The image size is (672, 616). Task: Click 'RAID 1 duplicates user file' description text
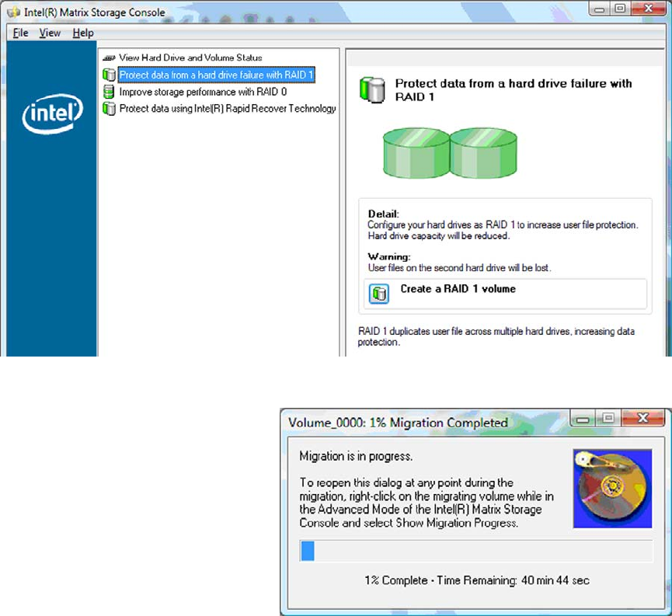coord(496,336)
